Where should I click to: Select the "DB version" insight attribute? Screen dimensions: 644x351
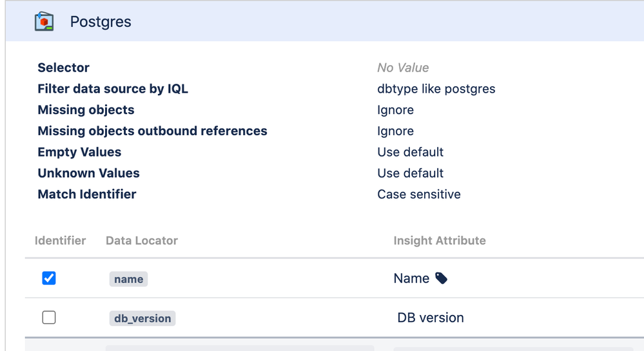(x=431, y=318)
